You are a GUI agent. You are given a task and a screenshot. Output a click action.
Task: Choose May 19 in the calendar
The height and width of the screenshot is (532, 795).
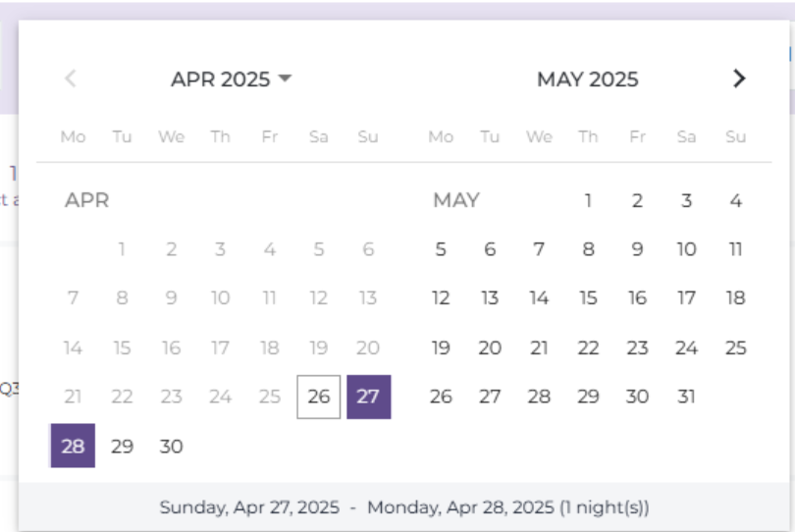pyautogui.click(x=441, y=347)
